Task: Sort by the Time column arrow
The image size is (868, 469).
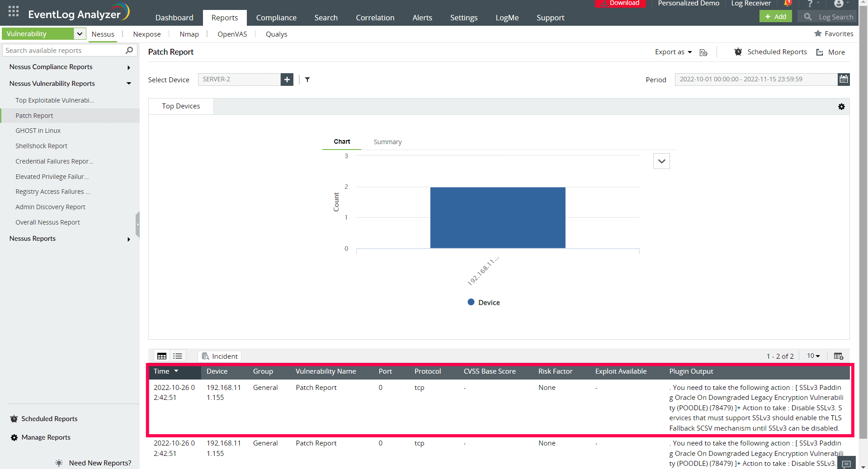Action: point(176,371)
